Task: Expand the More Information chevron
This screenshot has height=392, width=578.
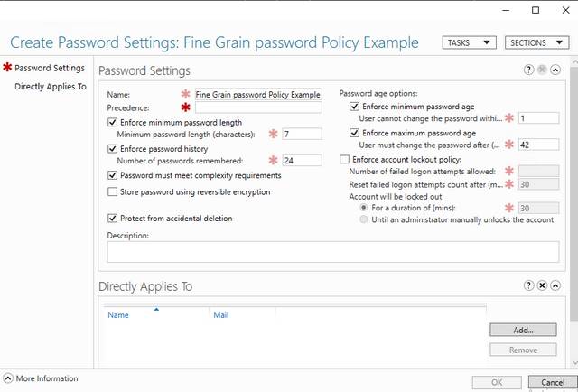Action: (x=8, y=378)
